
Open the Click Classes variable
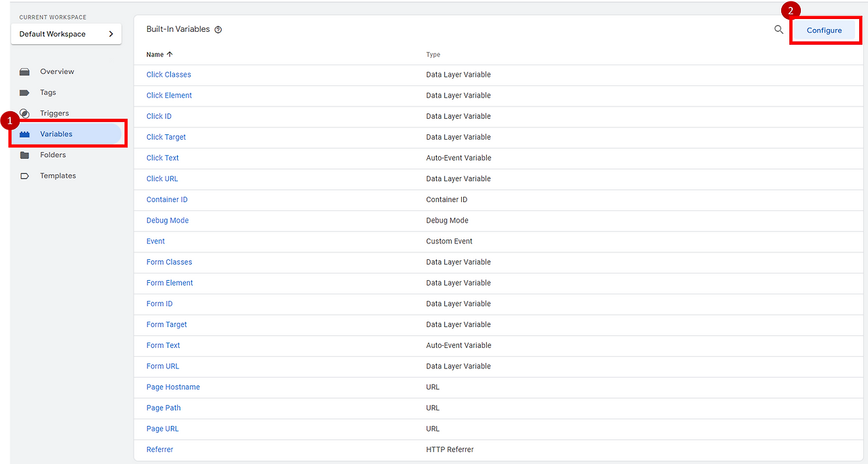coord(169,75)
